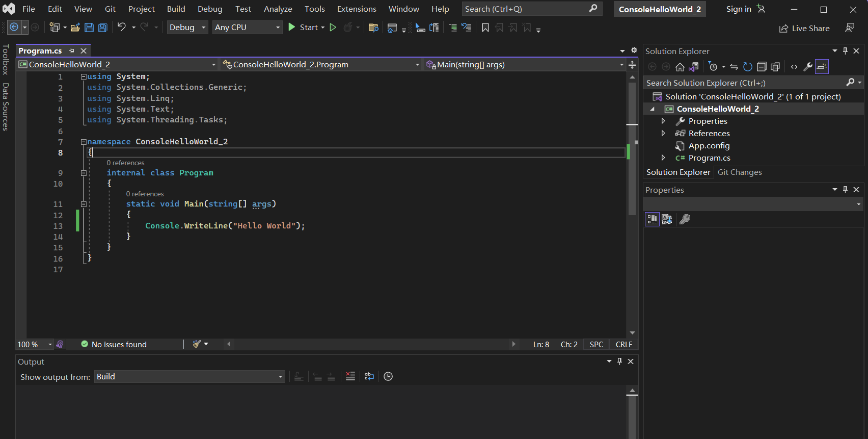
Task: Click the Solution Explorer Home icon
Action: (x=680, y=67)
